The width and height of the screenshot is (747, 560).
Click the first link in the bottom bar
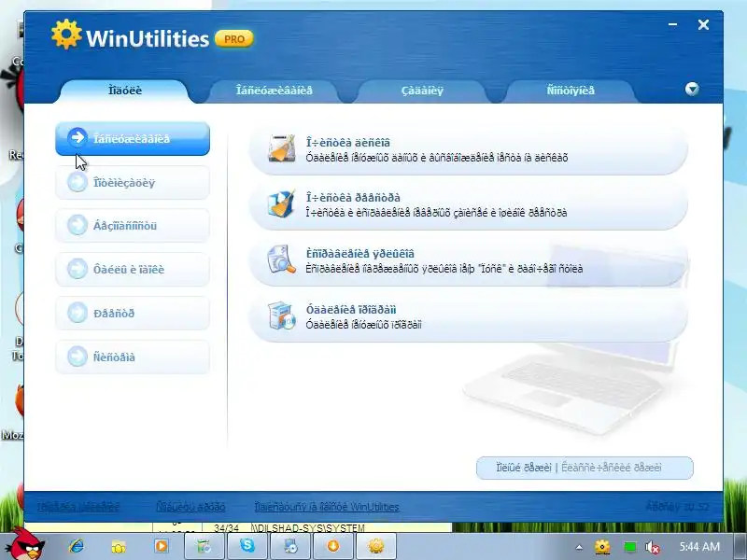click(x=78, y=507)
